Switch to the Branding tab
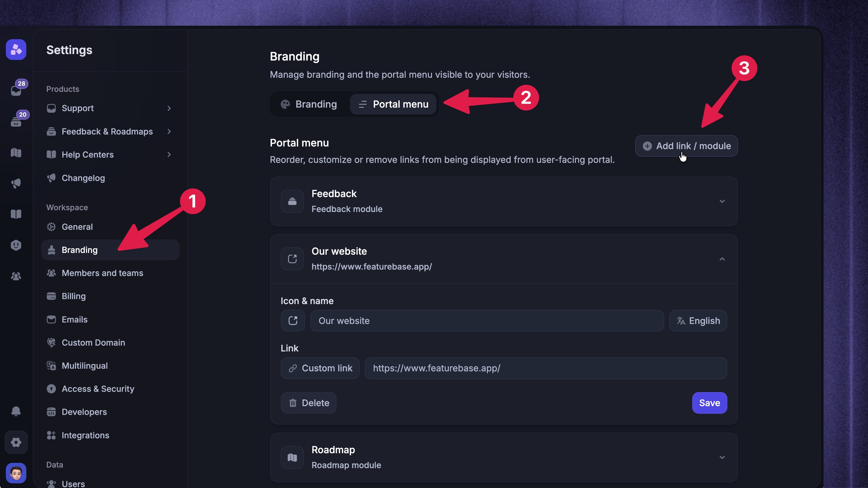 (x=309, y=104)
